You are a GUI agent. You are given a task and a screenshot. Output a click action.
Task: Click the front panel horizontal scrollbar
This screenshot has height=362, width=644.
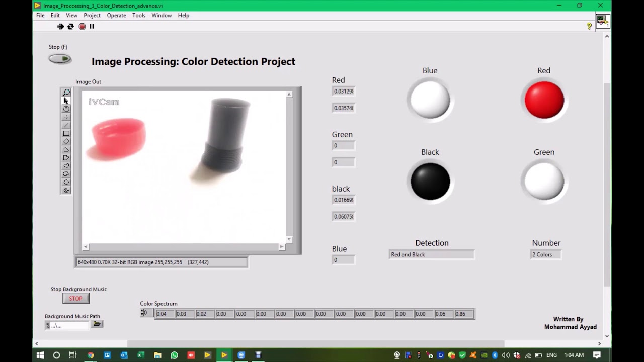(317, 344)
